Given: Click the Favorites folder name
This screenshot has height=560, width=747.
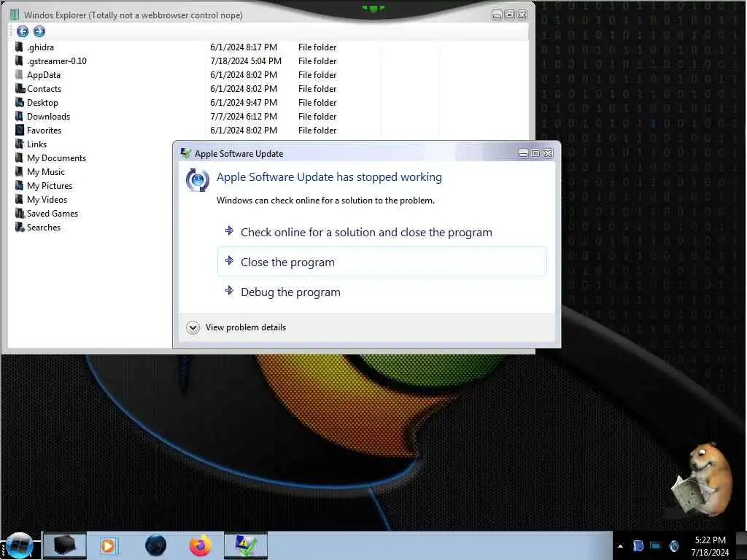Looking at the screenshot, I should pos(44,130).
